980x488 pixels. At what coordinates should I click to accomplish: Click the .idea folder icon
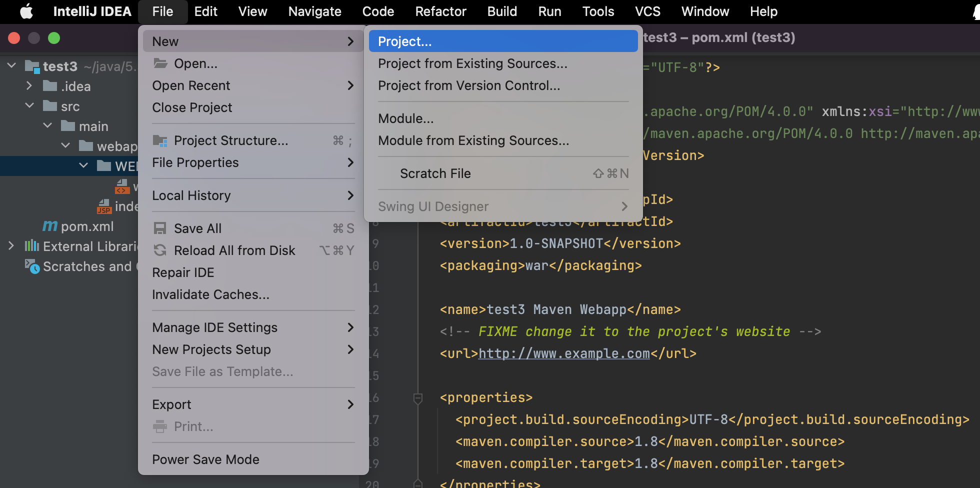tap(50, 86)
